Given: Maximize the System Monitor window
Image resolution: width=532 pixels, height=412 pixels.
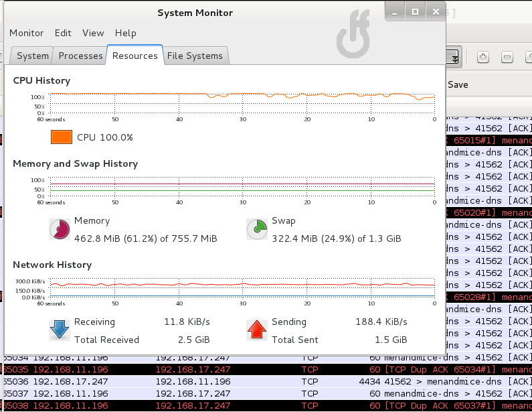Looking at the screenshot, I should (x=415, y=12).
